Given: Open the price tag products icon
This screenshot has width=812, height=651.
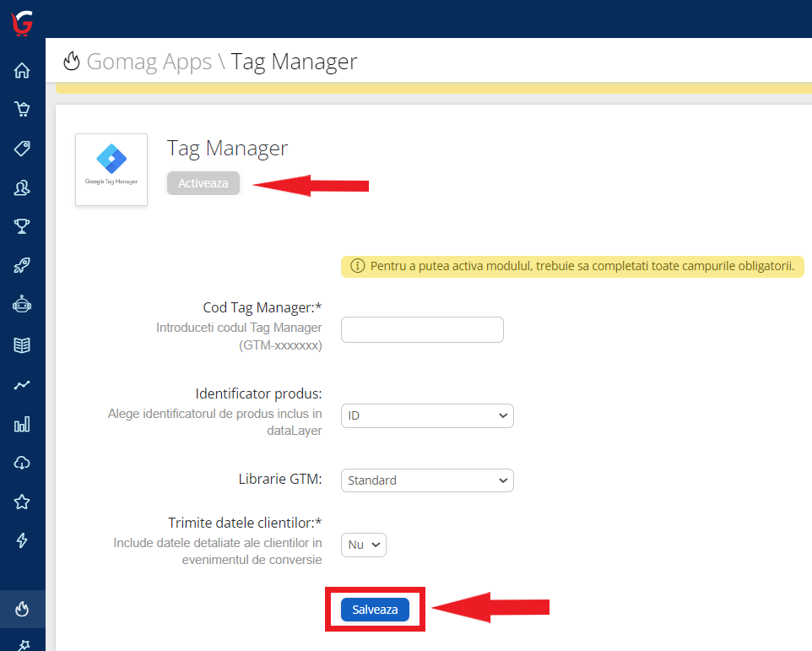Looking at the screenshot, I should (22, 148).
